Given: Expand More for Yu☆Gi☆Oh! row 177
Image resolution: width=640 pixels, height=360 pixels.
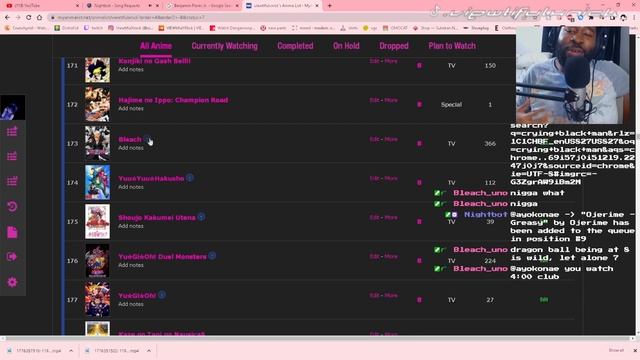Looking at the screenshot, I should click(391, 295).
